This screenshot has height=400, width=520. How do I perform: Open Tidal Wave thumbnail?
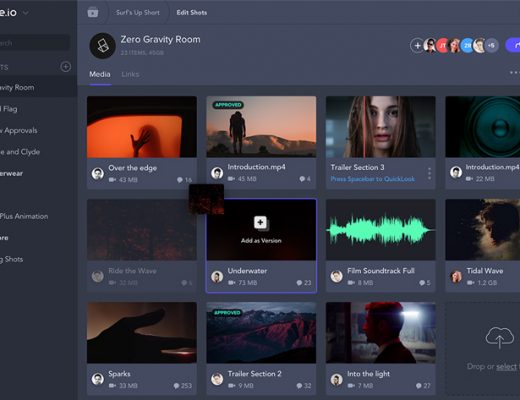pos(483,230)
